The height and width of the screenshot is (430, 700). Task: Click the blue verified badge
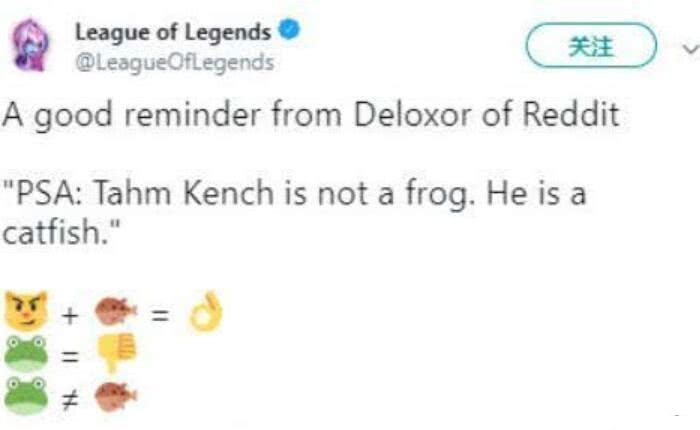click(289, 32)
